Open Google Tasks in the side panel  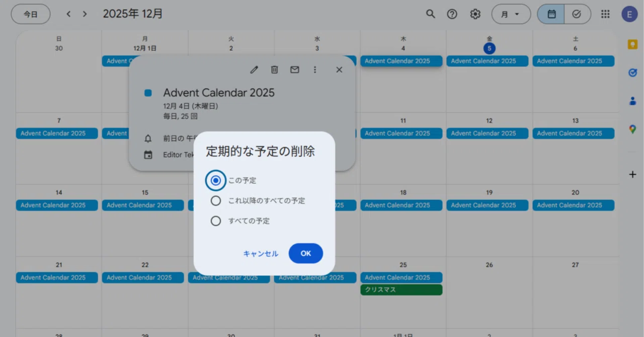coord(632,73)
